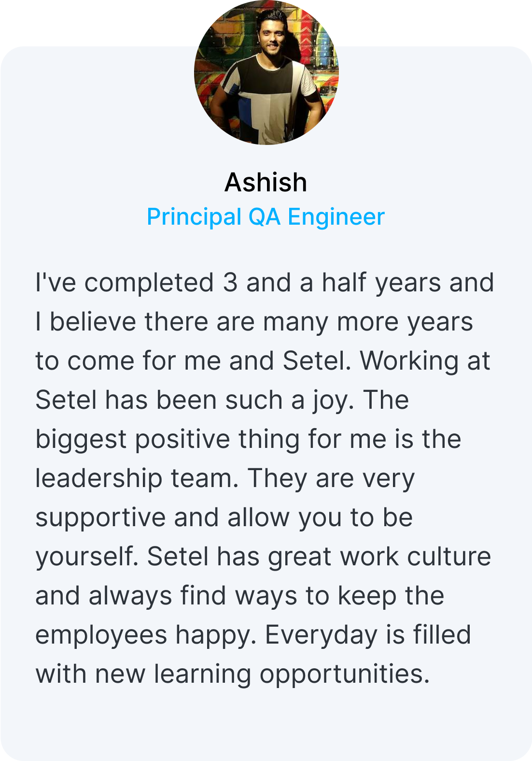
Task: Click the line starting "and always find ways"
Action: pyautogui.click(x=240, y=596)
